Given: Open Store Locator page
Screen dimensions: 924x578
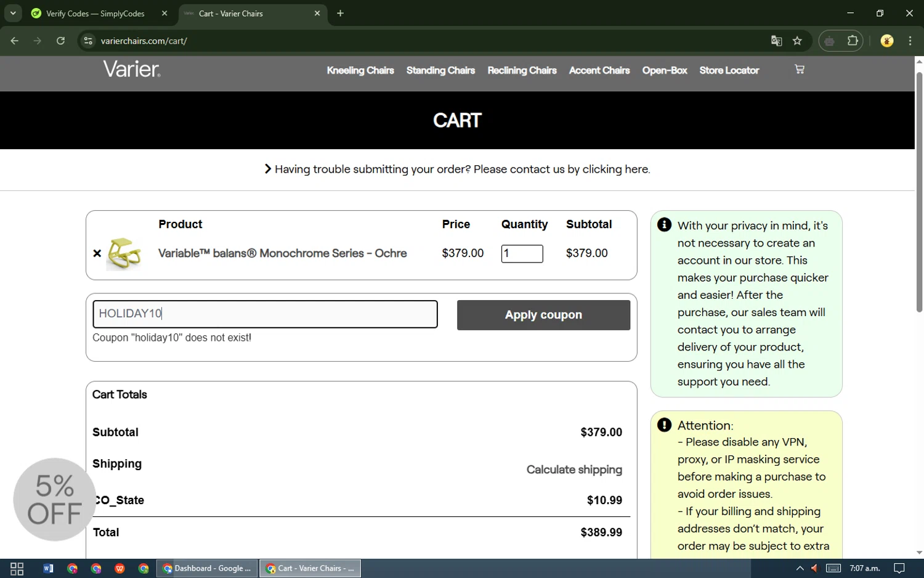Looking at the screenshot, I should point(729,70).
